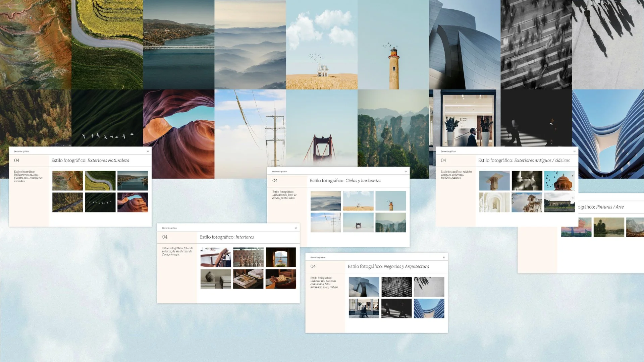Open large Golden Gate bridge in fog photo
Image resolution: width=644 pixels, height=362 pixels.
[x=322, y=128]
